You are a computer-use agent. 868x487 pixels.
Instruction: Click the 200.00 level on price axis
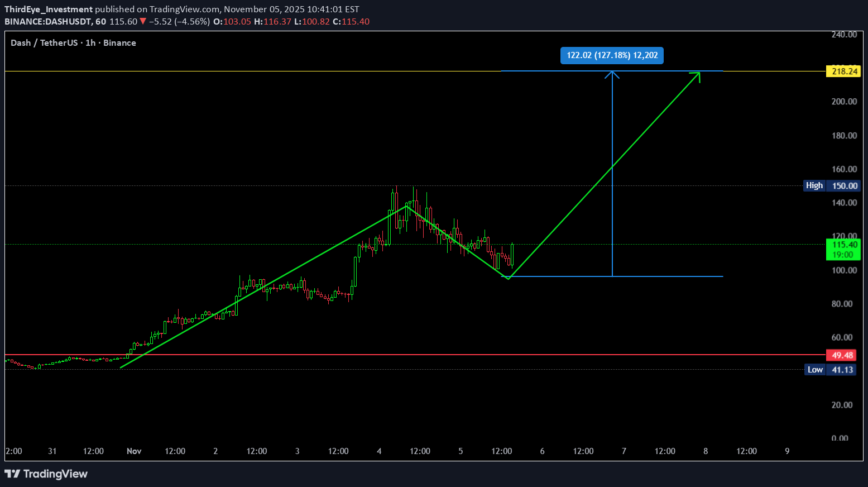[x=843, y=102]
